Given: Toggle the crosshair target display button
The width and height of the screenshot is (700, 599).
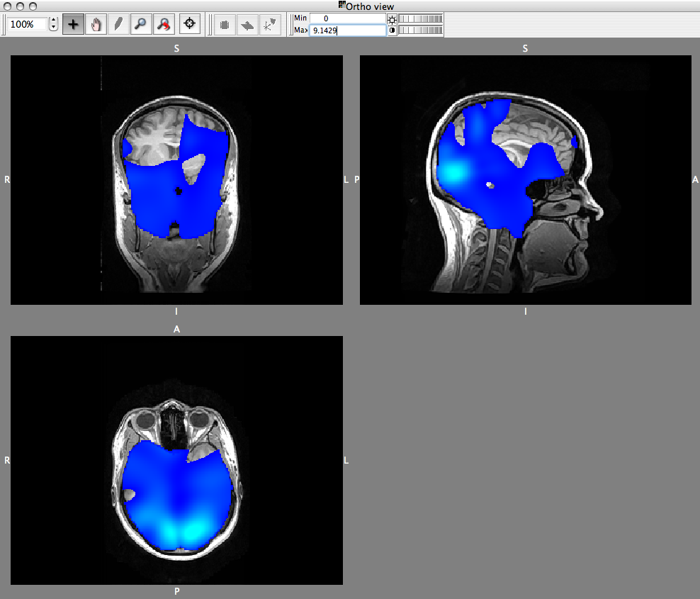Looking at the screenshot, I should click(x=189, y=24).
